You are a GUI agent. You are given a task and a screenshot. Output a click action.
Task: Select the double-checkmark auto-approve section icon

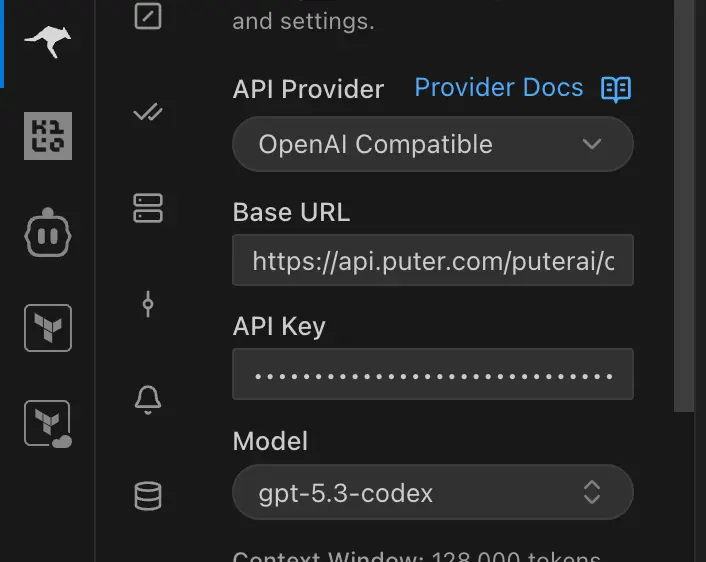point(148,112)
